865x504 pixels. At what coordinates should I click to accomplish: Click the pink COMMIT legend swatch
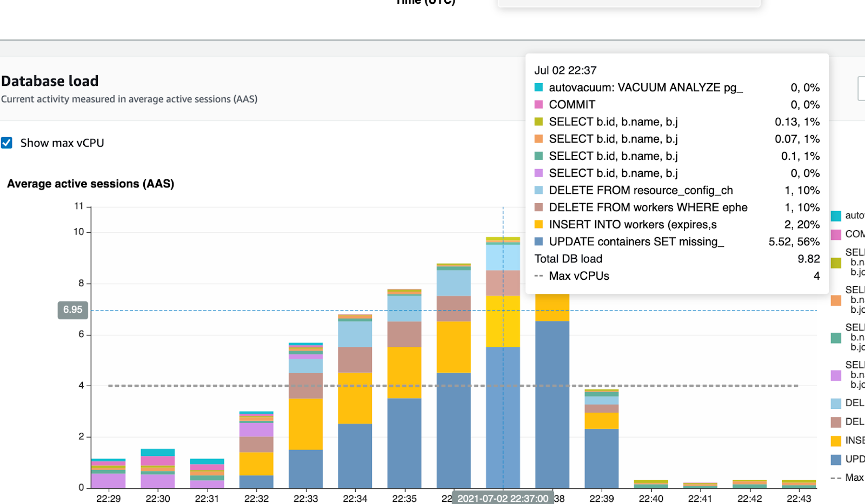pyautogui.click(x=835, y=234)
